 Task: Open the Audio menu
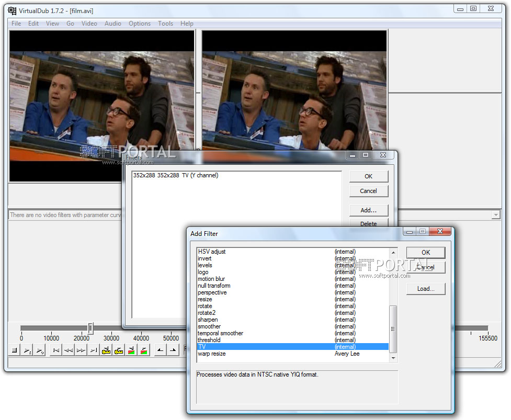click(113, 24)
